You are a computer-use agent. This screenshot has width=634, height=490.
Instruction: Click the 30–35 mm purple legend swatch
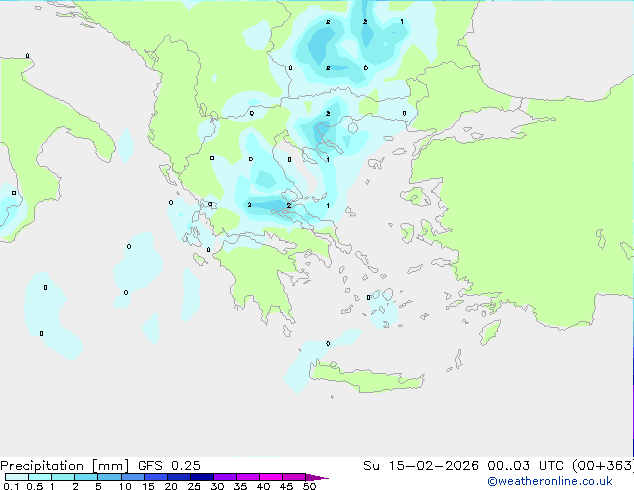(x=224, y=477)
